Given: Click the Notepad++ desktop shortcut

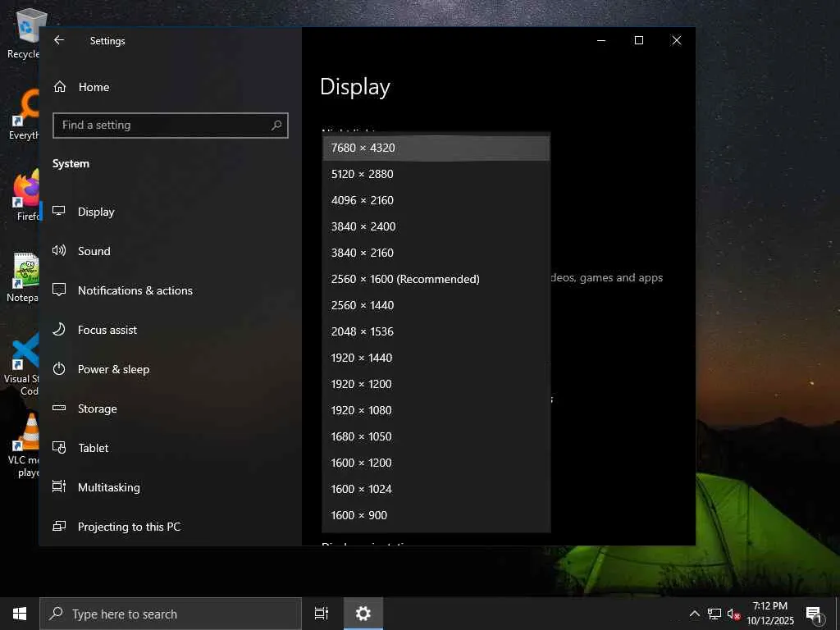Looking at the screenshot, I should point(24,277).
